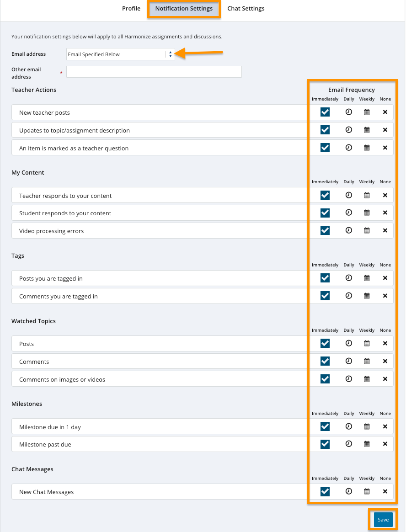Toggle Immediately checkbox for Watched Topics Posts

click(325, 343)
